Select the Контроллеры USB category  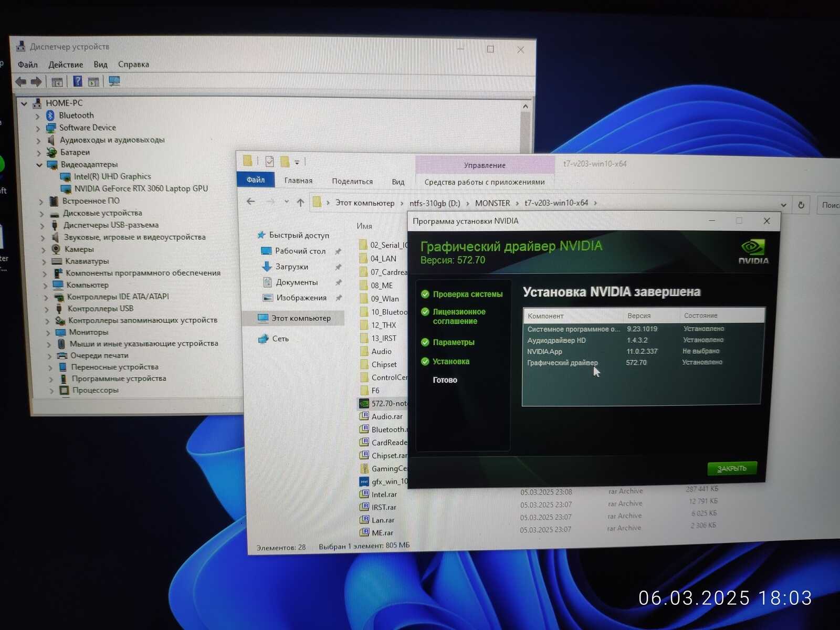(x=100, y=309)
